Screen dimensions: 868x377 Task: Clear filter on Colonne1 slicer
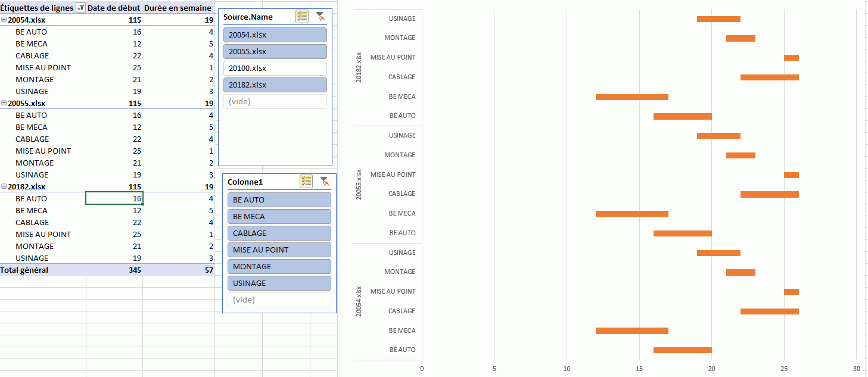(325, 182)
